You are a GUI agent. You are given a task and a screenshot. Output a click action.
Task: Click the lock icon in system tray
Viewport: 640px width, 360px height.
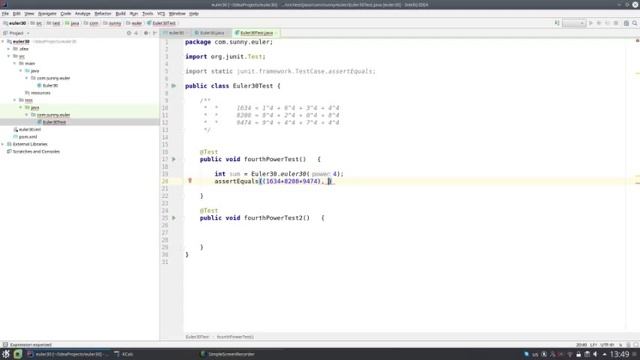pyautogui.click(x=578, y=354)
